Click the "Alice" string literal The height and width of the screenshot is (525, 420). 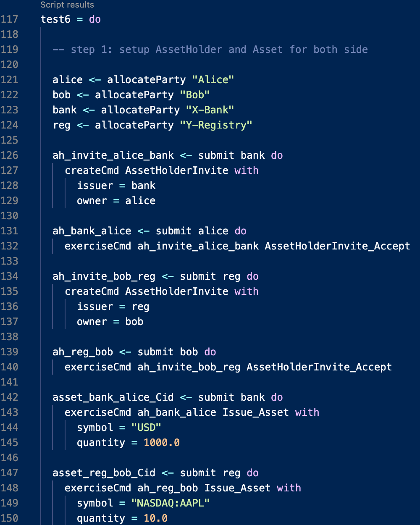point(213,80)
